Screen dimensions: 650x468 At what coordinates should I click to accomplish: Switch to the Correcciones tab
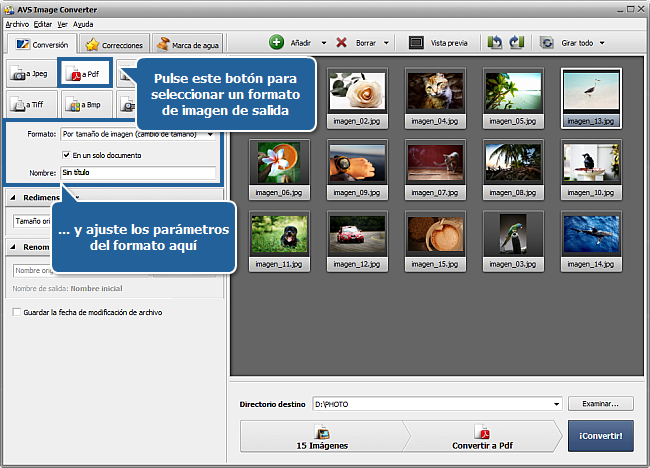114,45
